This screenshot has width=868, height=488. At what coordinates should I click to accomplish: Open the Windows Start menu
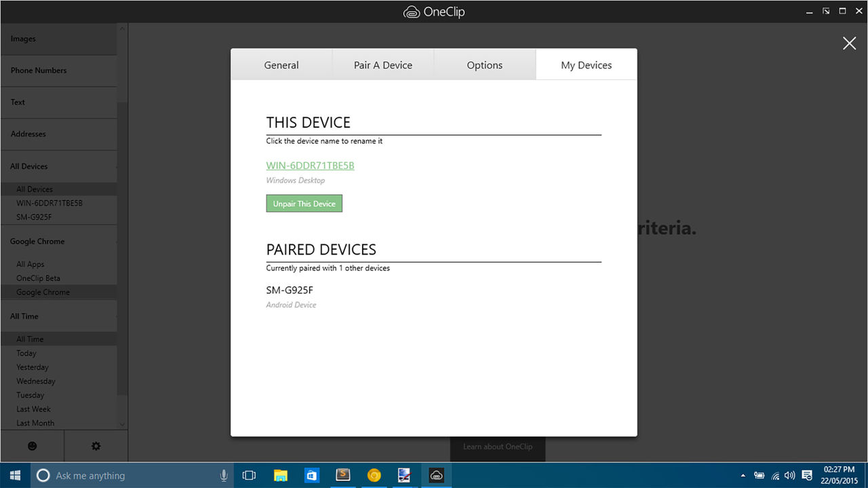(15, 475)
